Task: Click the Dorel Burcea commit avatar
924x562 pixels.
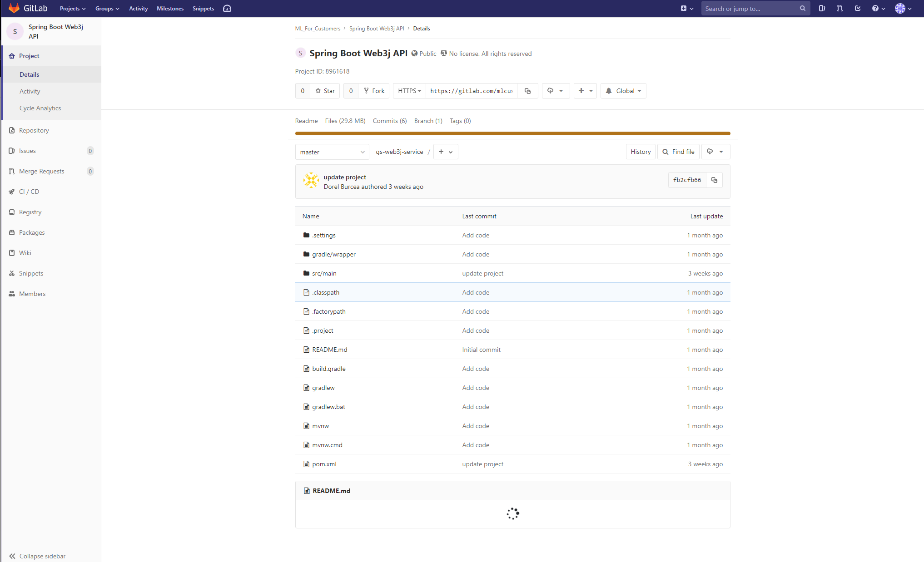Action: pyautogui.click(x=311, y=180)
